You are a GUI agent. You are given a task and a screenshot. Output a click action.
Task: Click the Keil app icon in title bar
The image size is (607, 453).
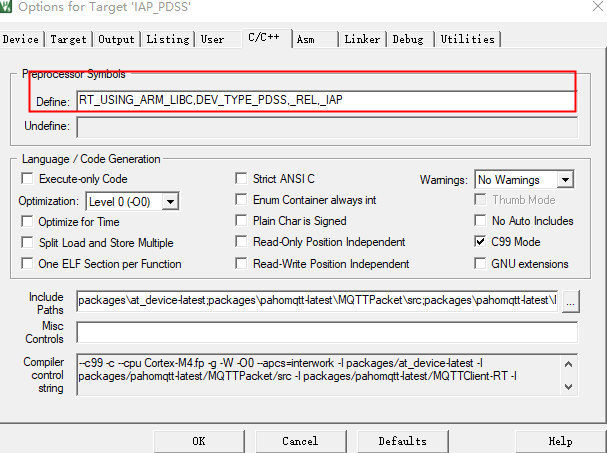click(x=6, y=7)
